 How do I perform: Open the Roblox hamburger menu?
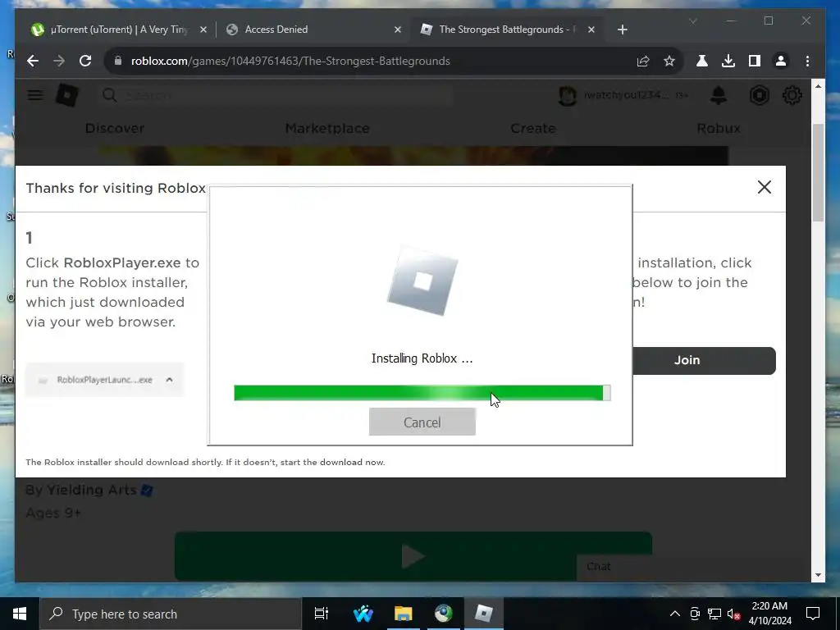click(35, 95)
